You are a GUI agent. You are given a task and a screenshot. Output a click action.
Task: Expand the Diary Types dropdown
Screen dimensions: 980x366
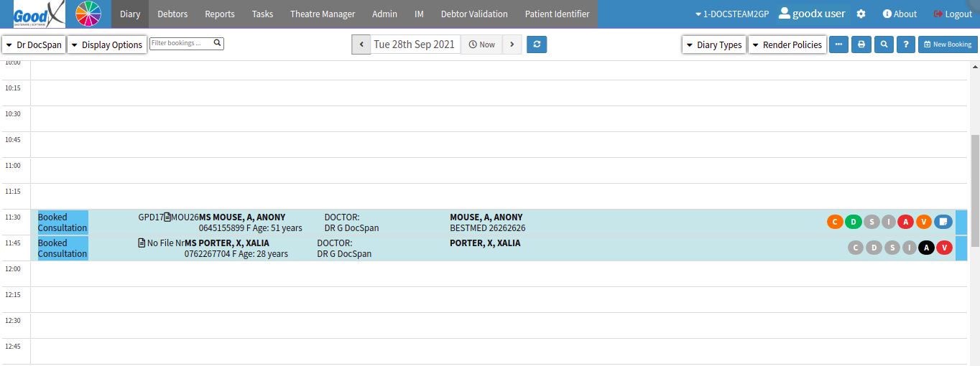coord(714,44)
